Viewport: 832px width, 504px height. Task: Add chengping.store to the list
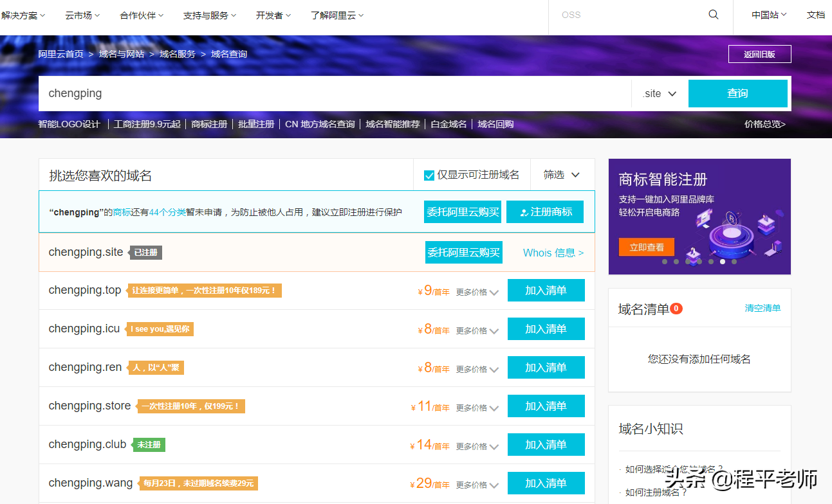click(546, 406)
